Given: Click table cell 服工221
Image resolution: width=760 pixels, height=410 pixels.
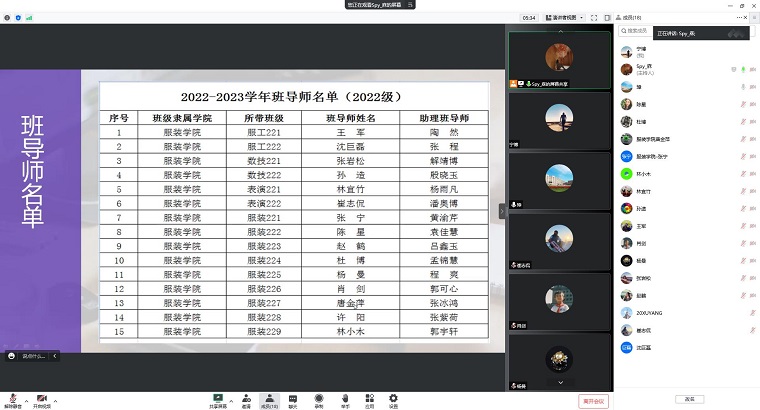Looking at the screenshot, I should click(264, 132).
